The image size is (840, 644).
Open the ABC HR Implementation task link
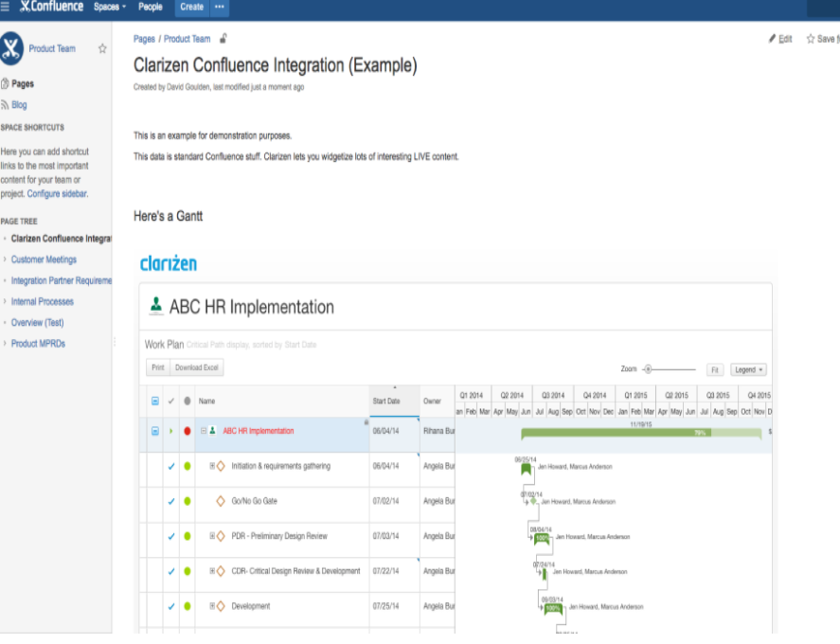(259, 431)
